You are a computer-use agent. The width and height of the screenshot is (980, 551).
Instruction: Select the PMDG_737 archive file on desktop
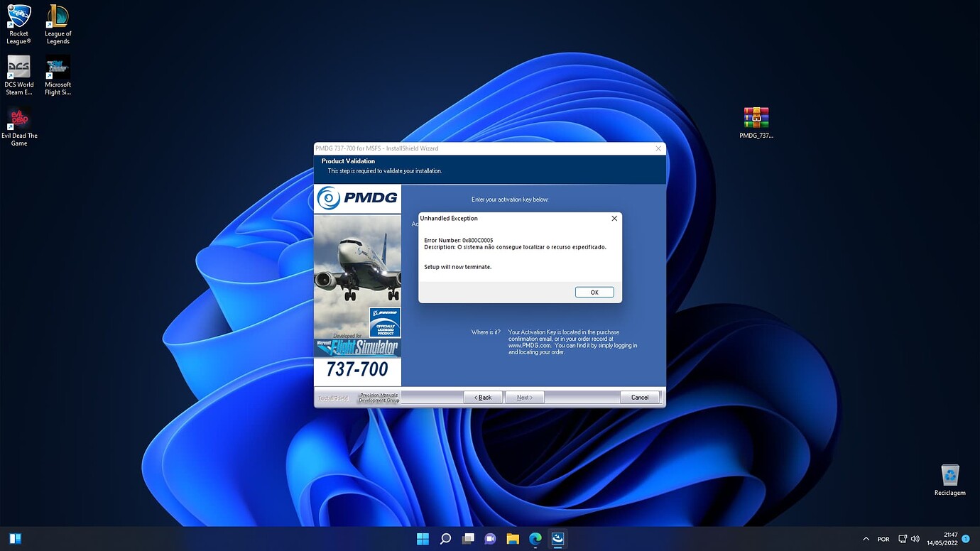click(x=756, y=123)
